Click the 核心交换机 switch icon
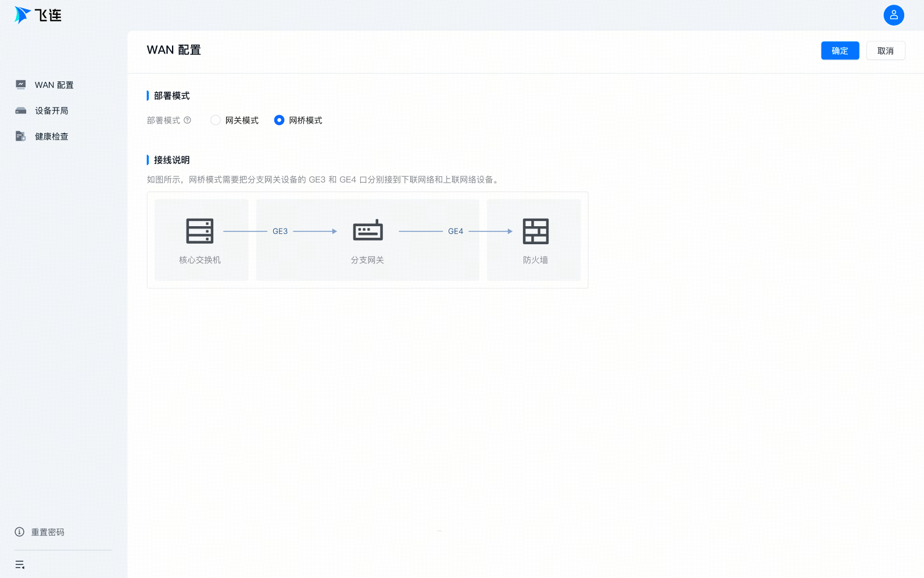This screenshot has height=578, width=924. point(200,231)
